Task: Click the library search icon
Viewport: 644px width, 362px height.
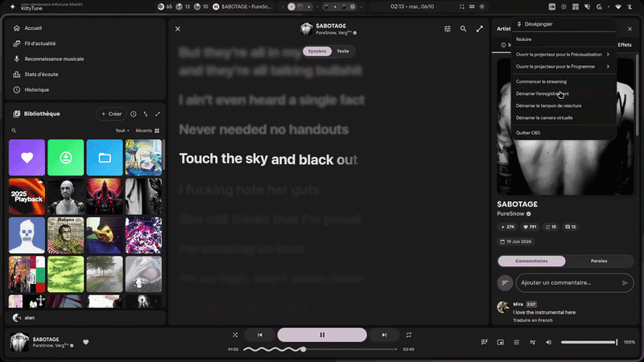Action: 14,130
